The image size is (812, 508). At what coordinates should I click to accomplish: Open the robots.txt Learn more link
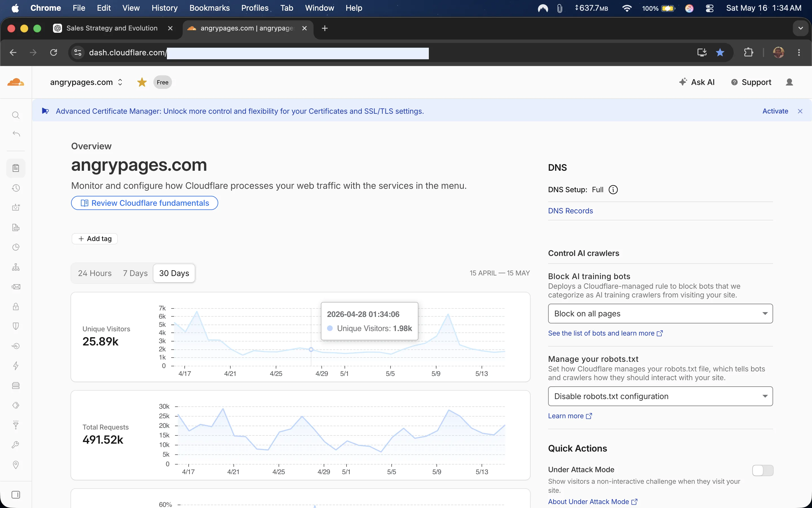[570, 416]
